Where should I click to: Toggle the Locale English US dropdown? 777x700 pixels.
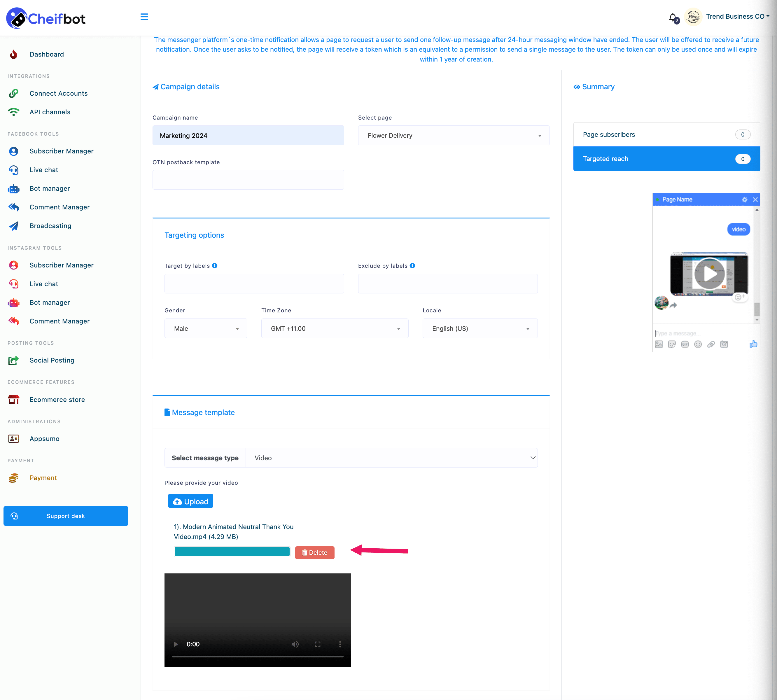480,328
